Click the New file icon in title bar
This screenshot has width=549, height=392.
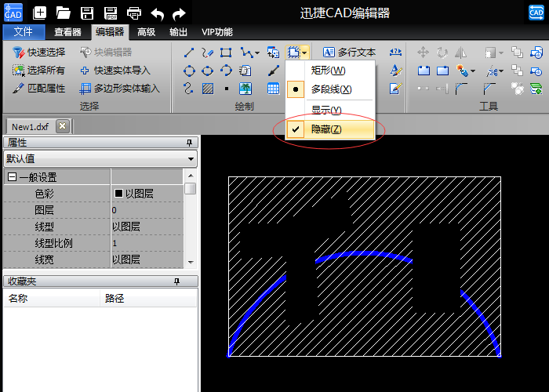pos(40,13)
